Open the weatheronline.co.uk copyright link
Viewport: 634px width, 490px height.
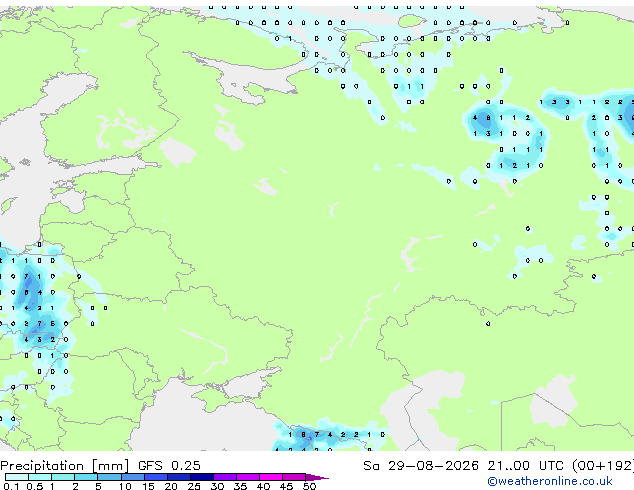click(x=549, y=481)
